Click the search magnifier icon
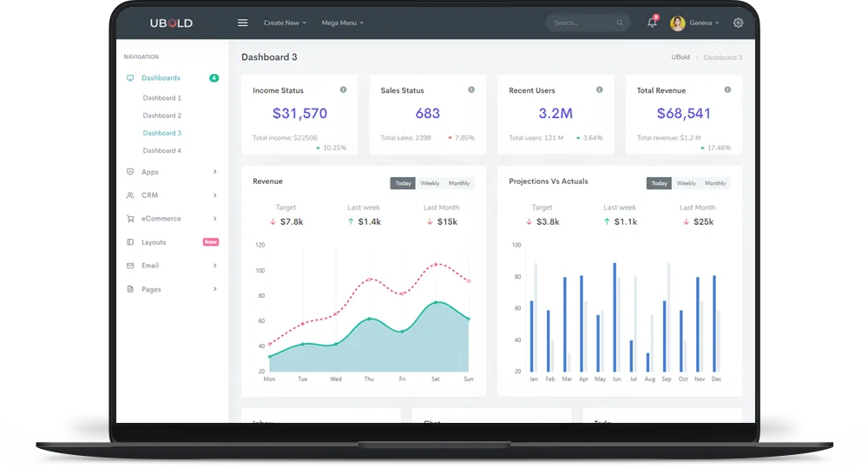 [x=620, y=23]
